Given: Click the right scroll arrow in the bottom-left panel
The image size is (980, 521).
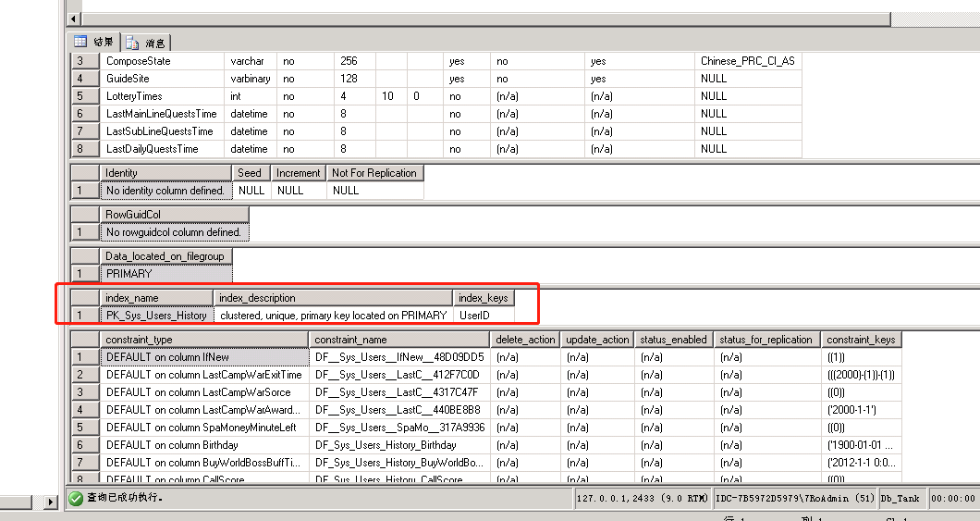Looking at the screenshot, I should tap(51, 502).
